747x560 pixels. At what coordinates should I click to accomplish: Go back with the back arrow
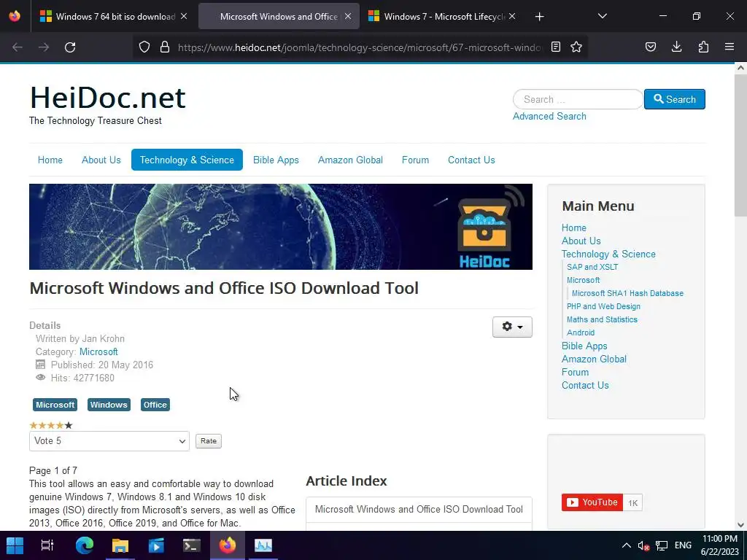pos(18,47)
